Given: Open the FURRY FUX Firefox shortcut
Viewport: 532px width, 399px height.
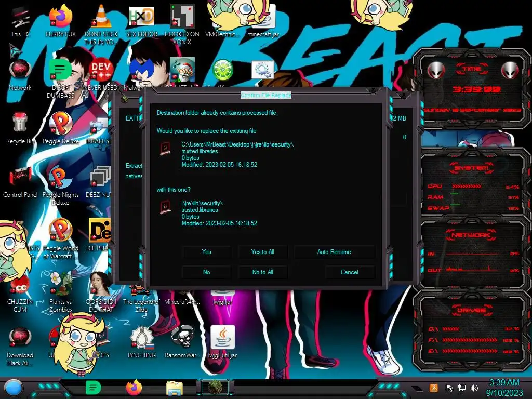Looking at the screenshot, I should tap(61, 21).
